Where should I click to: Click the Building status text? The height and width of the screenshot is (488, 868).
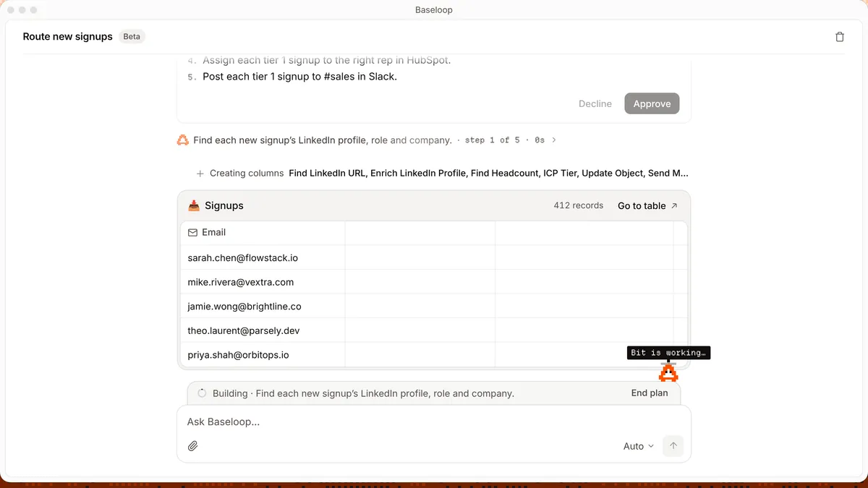click(363, 393)
